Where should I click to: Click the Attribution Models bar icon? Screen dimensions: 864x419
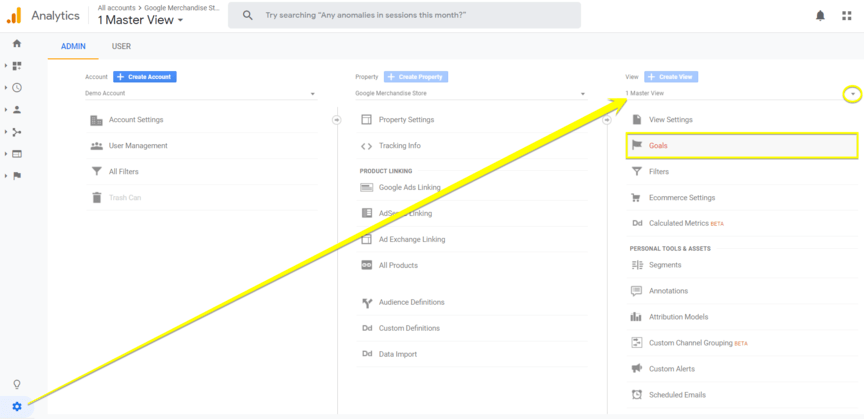pyautogui.click(x=636, y=316)
